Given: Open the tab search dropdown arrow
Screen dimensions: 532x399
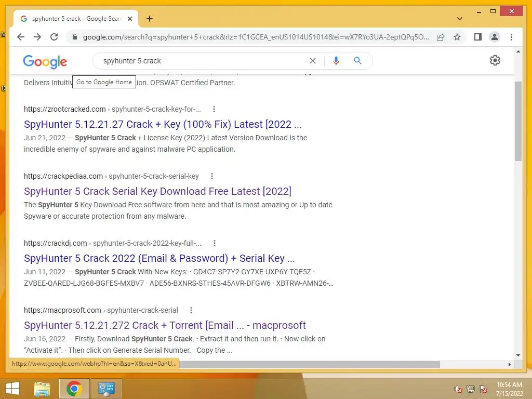Looking at the screenshot, I should click(460, 19).
